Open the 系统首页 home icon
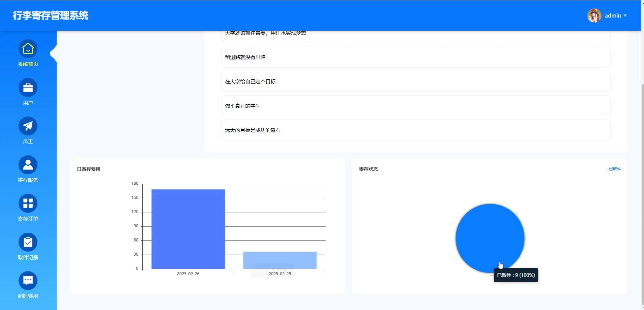 [28, 49]
